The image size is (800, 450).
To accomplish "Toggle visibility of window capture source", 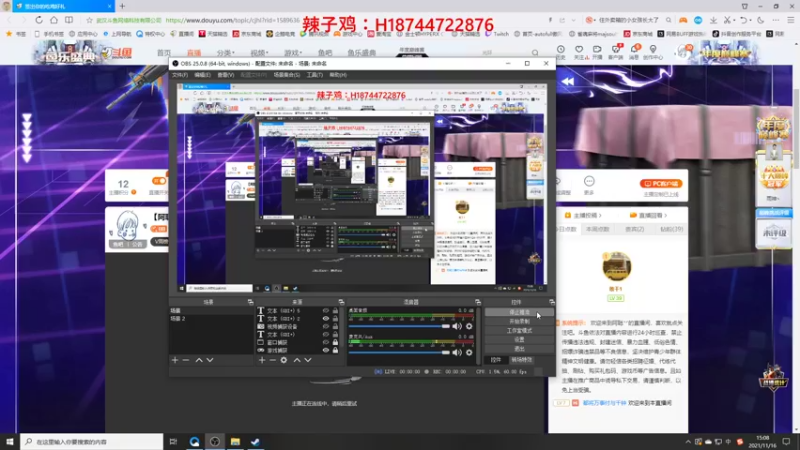I will [326, 342].
